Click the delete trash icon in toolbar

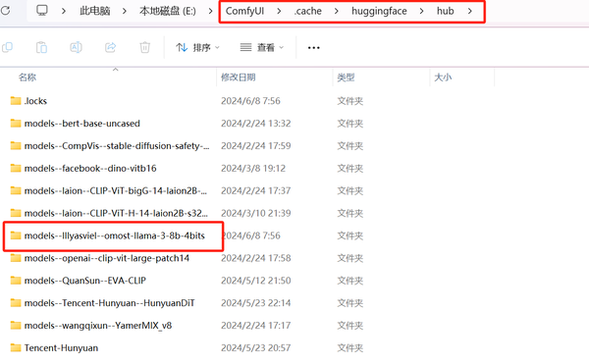click(145, 48)
